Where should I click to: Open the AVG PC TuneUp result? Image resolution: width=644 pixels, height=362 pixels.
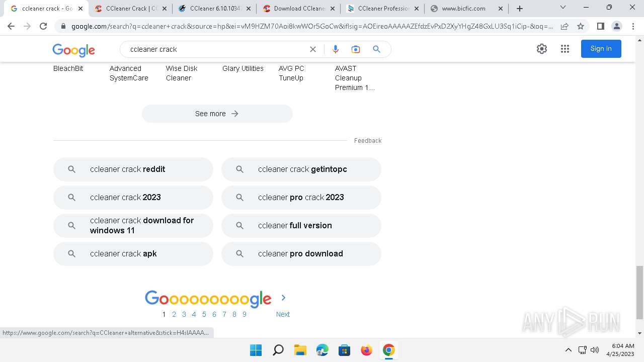pyautogui.click(x=291, y=73)
